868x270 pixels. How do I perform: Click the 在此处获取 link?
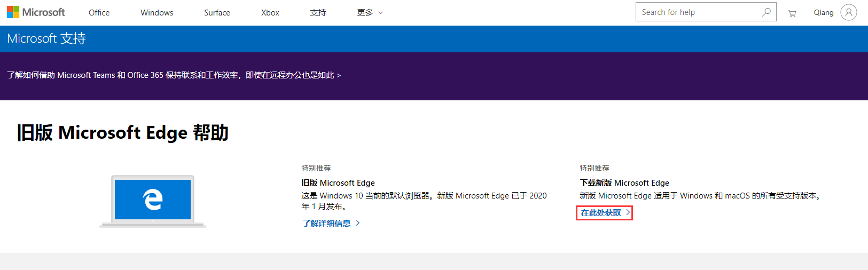(601, 213)
